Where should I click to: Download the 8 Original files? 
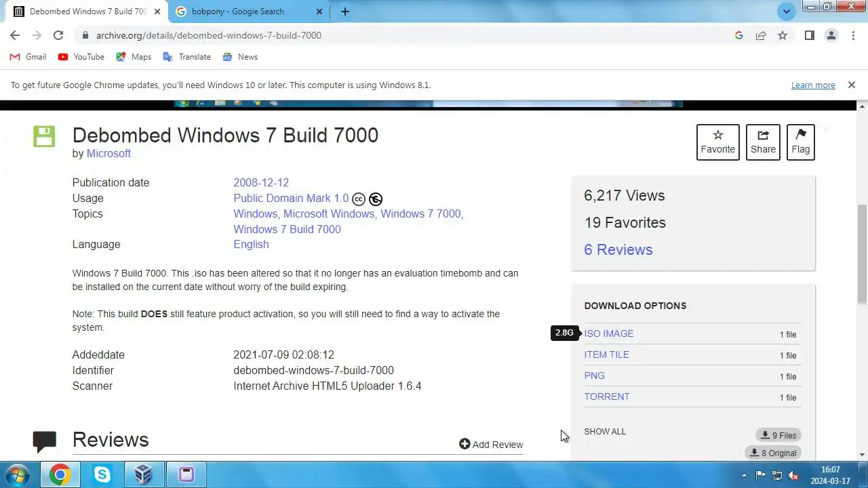[x=773, y=453]
